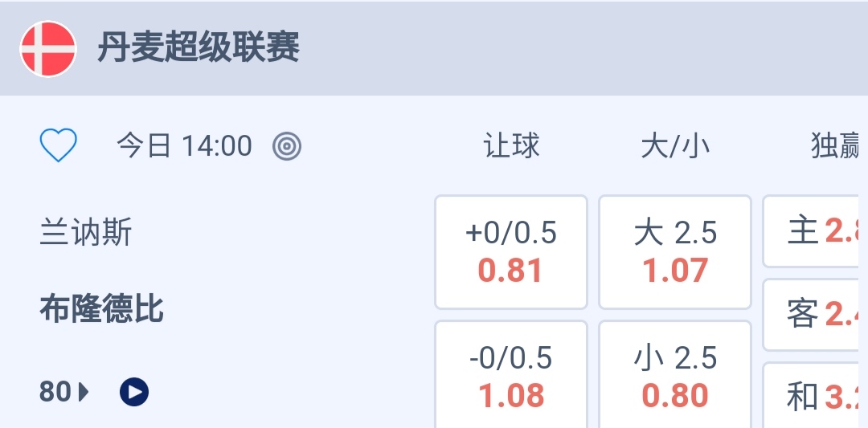
Task: Tap the market count number 80
Action: (x=55, y=392)
